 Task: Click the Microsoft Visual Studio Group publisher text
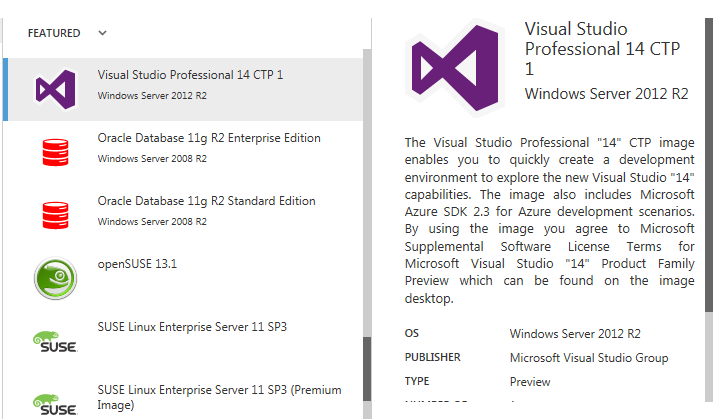[589, 358]
